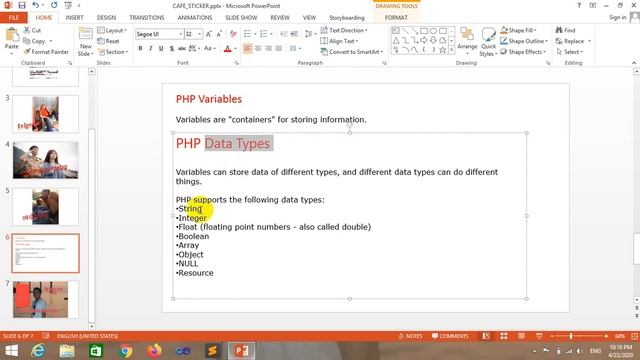
Task: Select the star shape in shapes gallery
Action: click(x=443, y=50)
